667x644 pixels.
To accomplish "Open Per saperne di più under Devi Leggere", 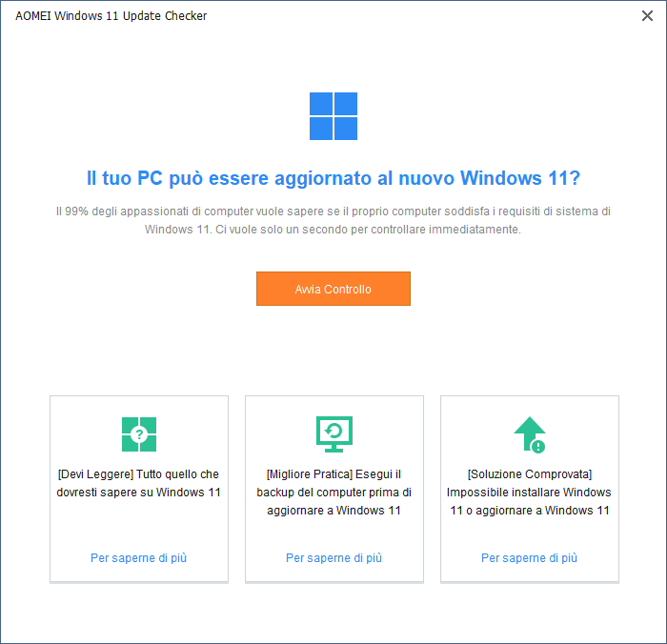I will click(x=139, y=557).
